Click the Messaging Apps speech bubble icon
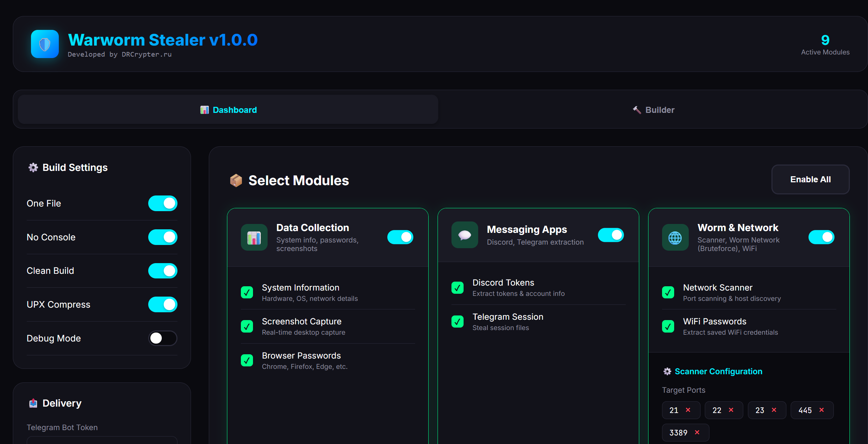The width and height of the screenshot is (868, 444). click(464, 235)
